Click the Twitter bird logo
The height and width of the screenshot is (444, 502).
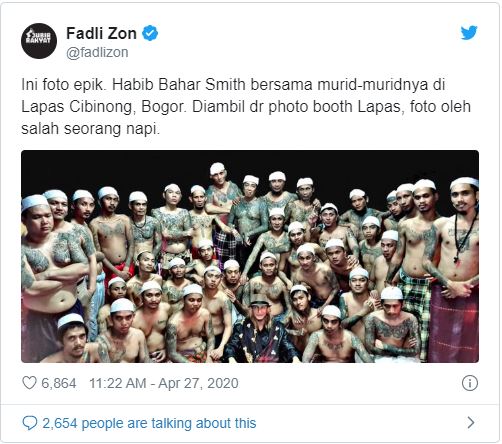click(x=469, y=33)
